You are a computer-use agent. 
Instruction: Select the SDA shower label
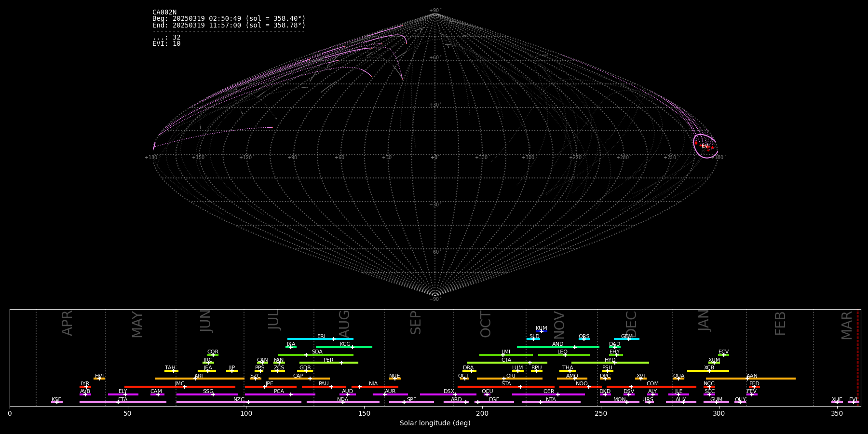tap(317, 352)
